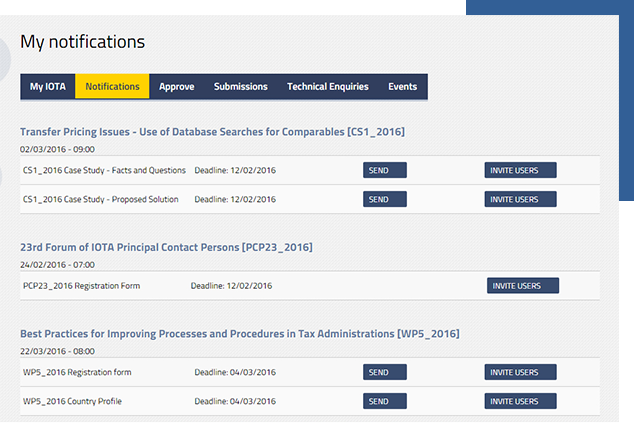This screenshot has width=644, height=425.
Task: Send the WP5_2016 Country Profile
Action: tap(384, 402)
